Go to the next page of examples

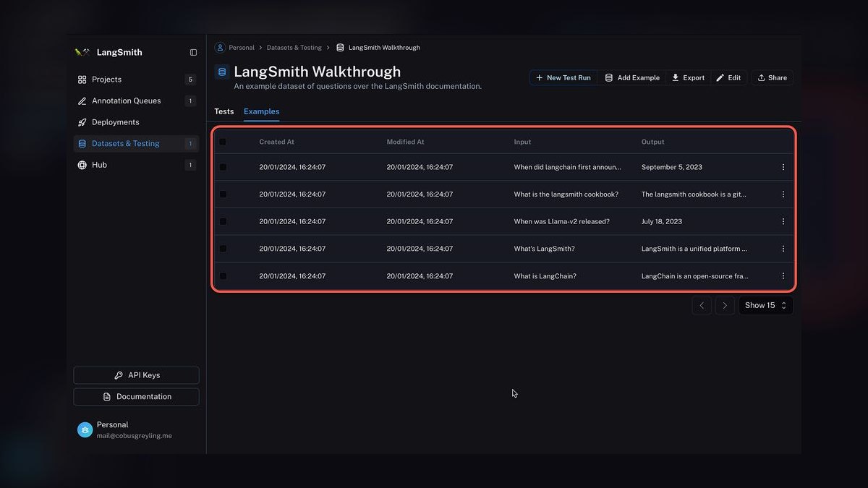coord(725,306)
